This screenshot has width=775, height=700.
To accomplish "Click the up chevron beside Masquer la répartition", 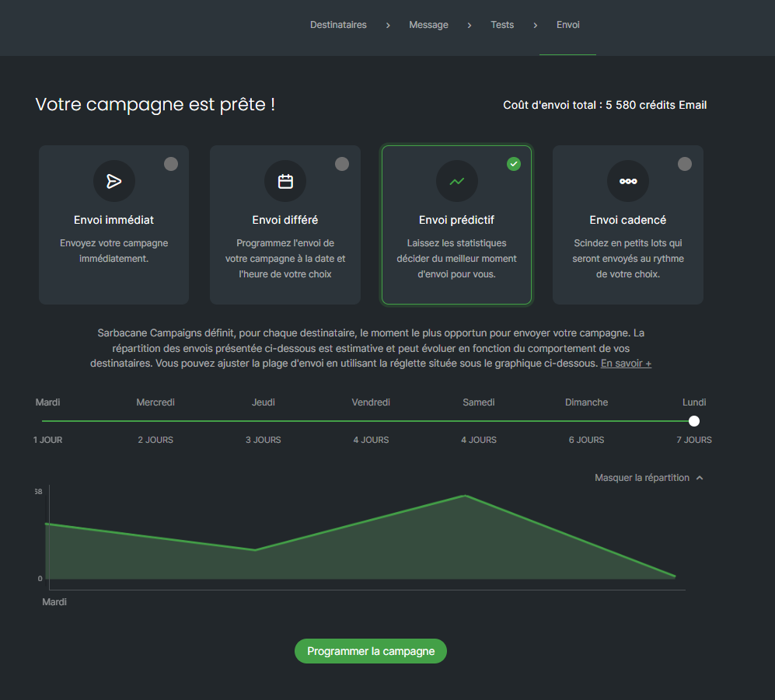I will pyautogui.click(x=700, y=478).
